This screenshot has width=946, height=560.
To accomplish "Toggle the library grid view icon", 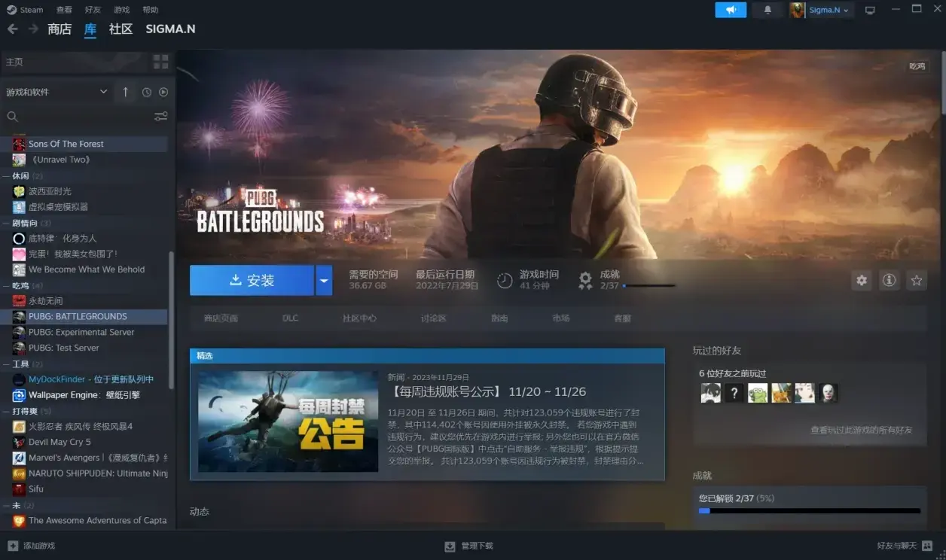I will [x=161, y=62].
